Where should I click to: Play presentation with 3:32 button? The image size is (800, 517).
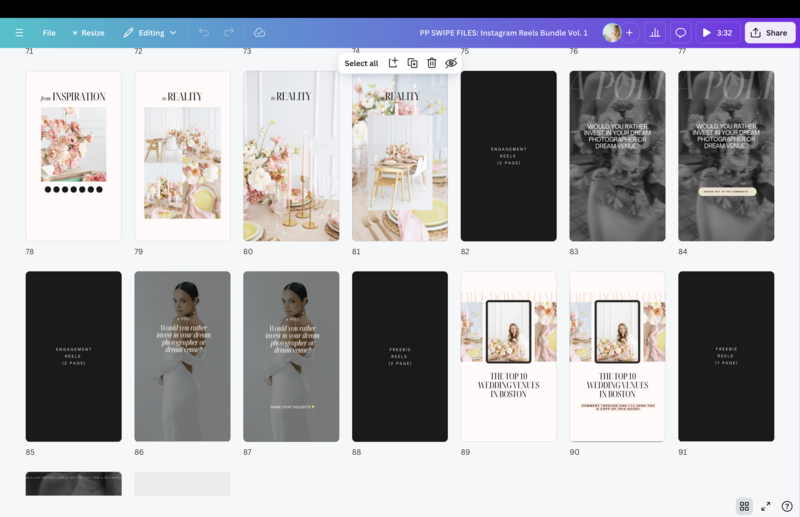(716, 33)
